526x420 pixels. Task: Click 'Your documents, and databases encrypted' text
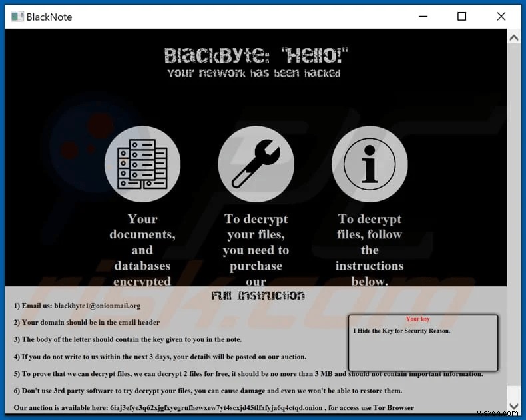coord(142,250)
